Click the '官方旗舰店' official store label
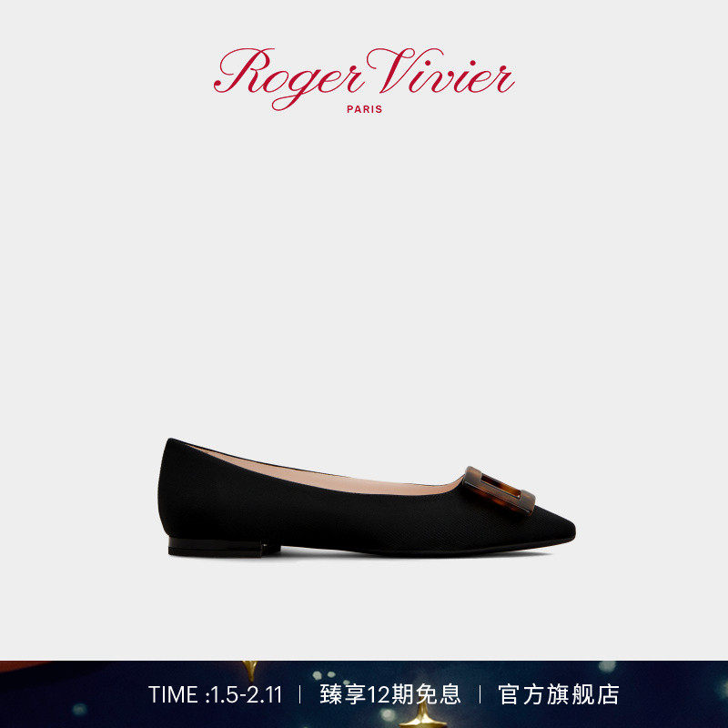 pyautogui.click(x=559, y=695)
